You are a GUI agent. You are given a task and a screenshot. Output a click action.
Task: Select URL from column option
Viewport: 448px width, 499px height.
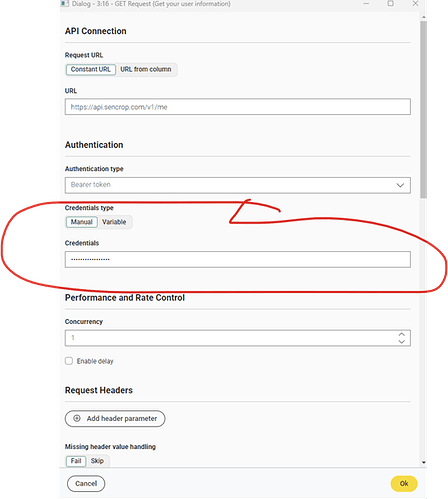tap(146, 69)
